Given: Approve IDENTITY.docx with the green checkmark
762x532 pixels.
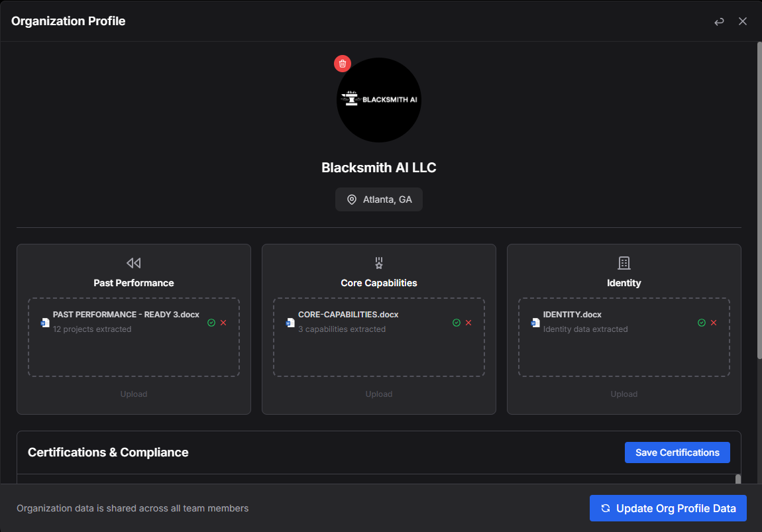Looking at the screenshot, I should coord(702,323).
